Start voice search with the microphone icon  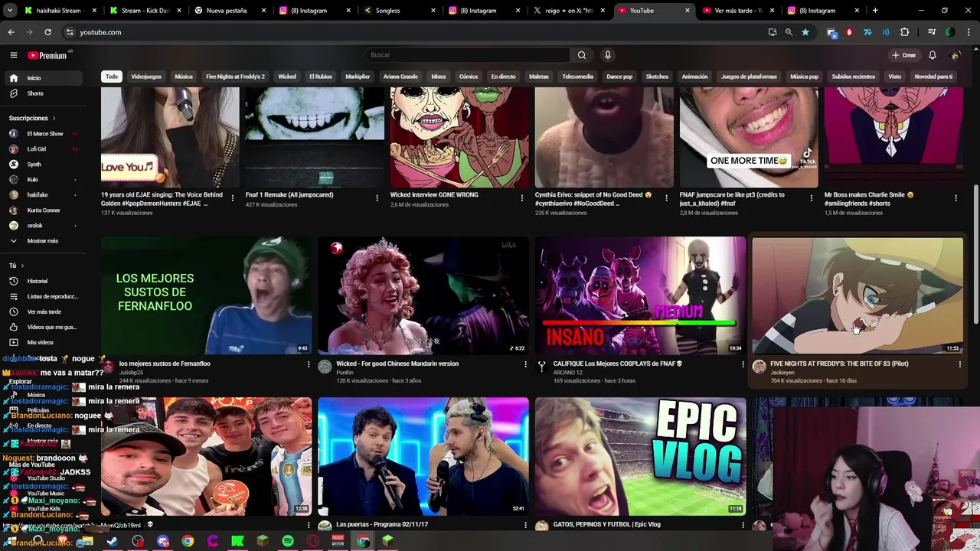click(608, 55)
